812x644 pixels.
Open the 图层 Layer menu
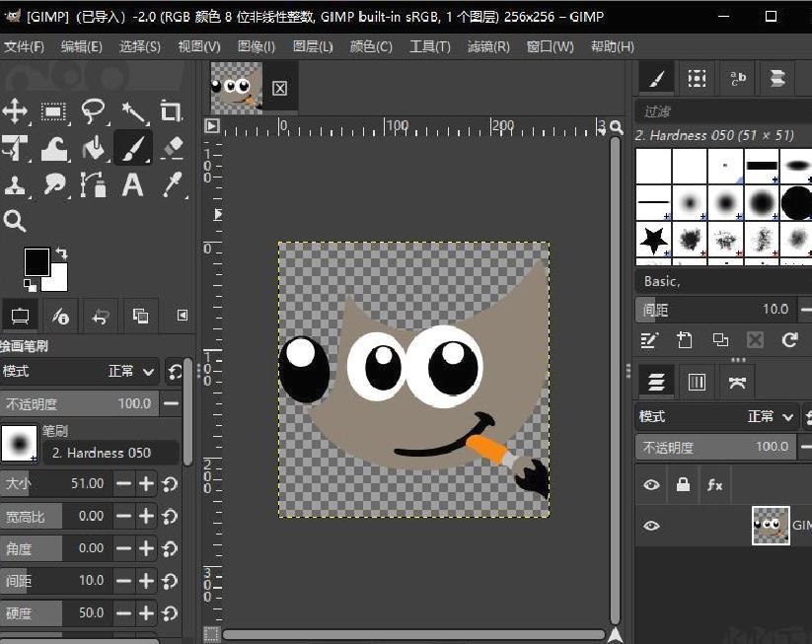(313, 46)
